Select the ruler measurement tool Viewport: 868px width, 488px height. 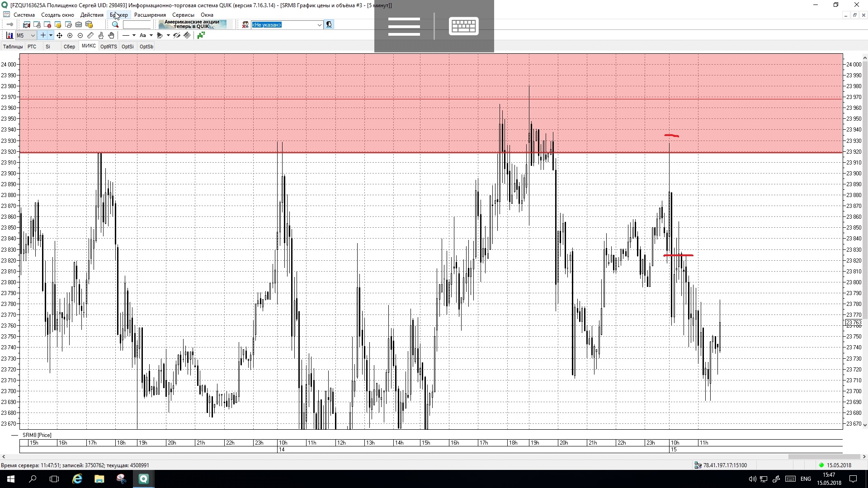[x=90, y=35]
